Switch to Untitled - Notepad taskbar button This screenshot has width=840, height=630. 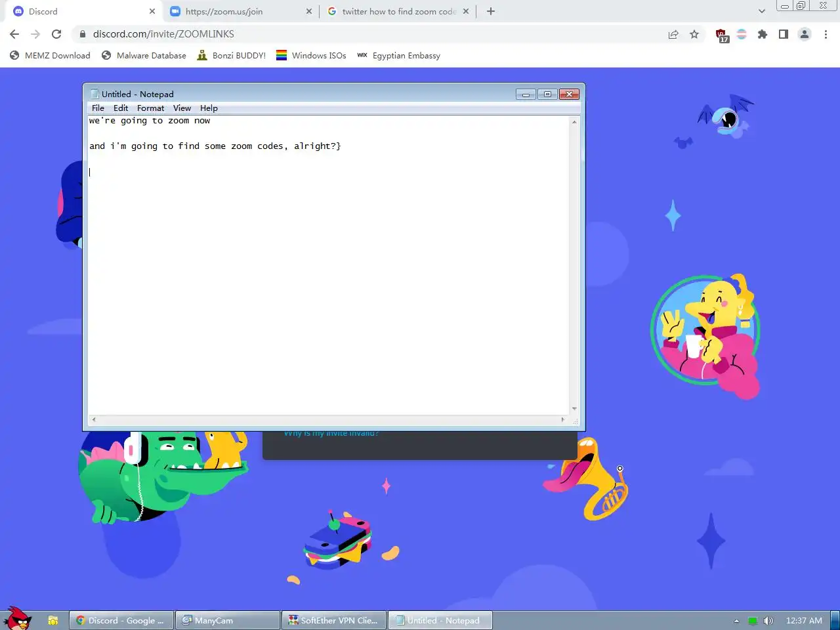tap(440, 620)
